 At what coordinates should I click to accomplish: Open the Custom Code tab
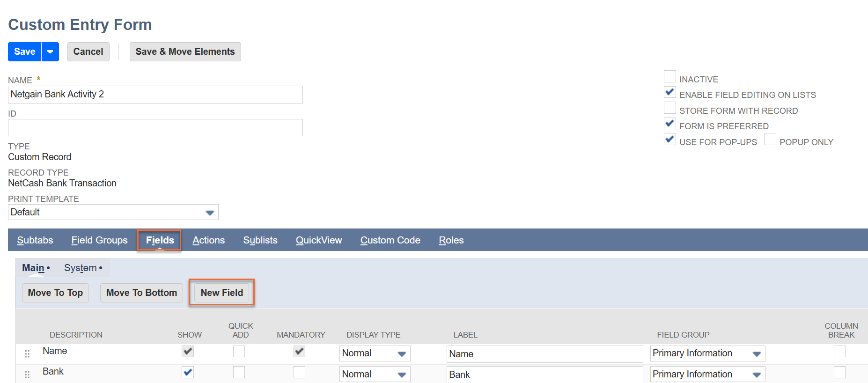(390, 240)
